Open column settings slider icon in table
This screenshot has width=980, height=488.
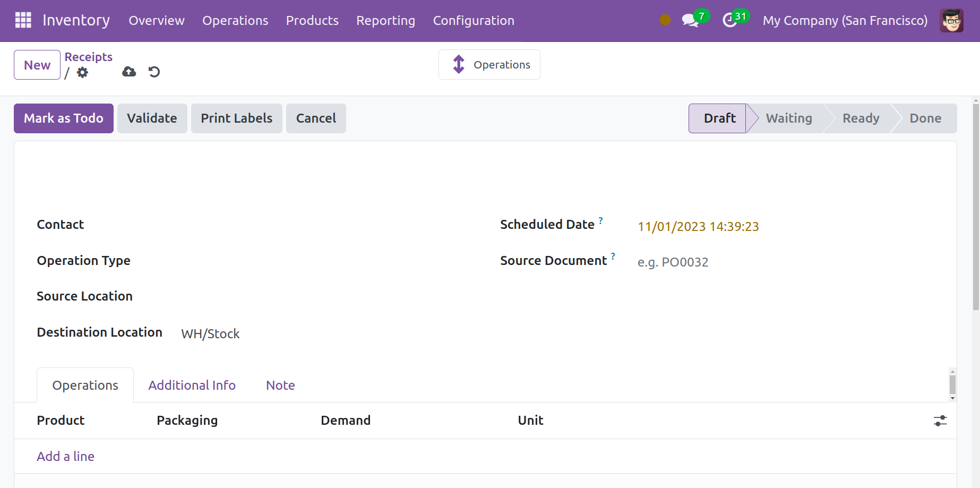click(x=940, y=421)
